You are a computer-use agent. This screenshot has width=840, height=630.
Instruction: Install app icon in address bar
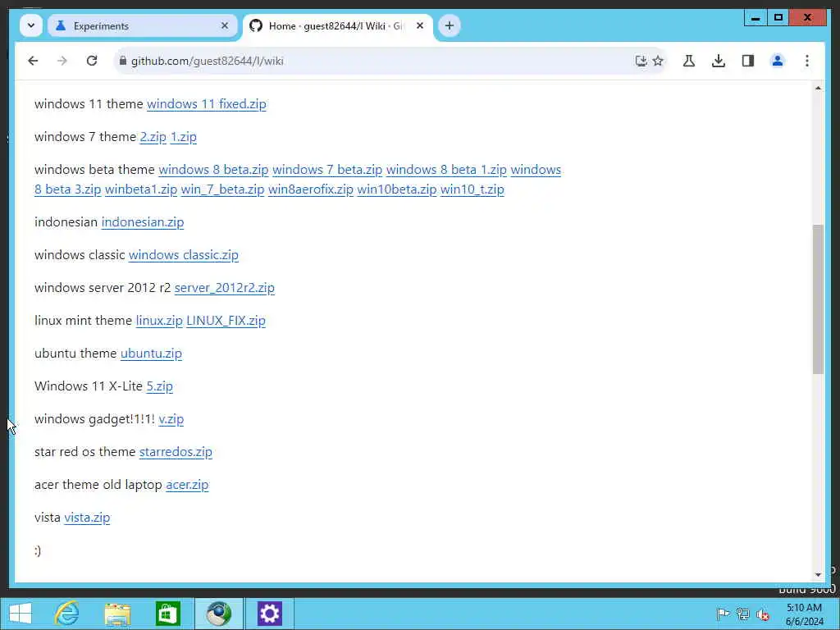641,61
